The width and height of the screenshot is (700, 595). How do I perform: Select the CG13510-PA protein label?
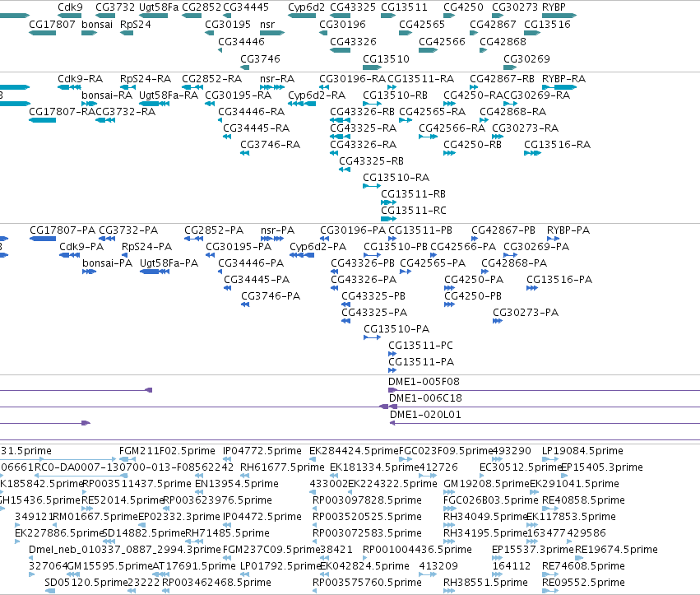[x=396, y=329]
